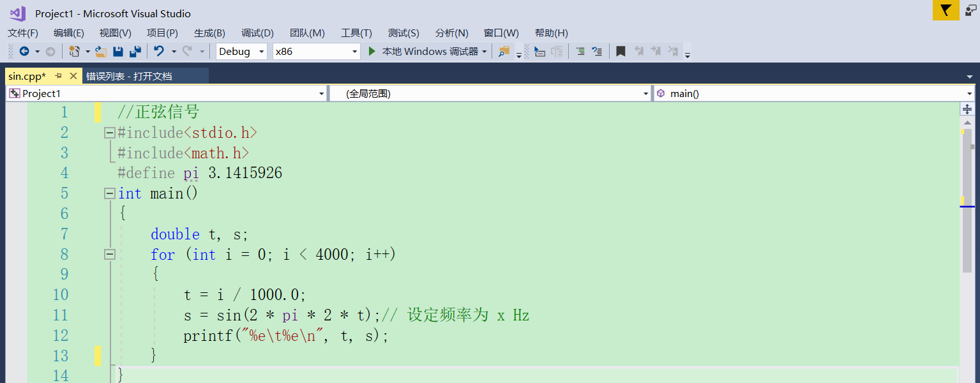980x383 pixels.
Task: Collapse the for loop at line 8
Action: pyautogui.click(x=109, y=254)
